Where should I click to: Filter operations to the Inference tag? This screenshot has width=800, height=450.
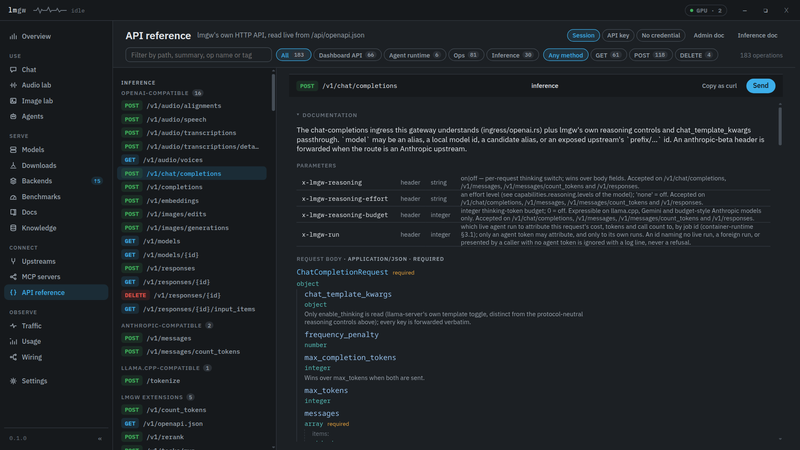tap(512, 55)
